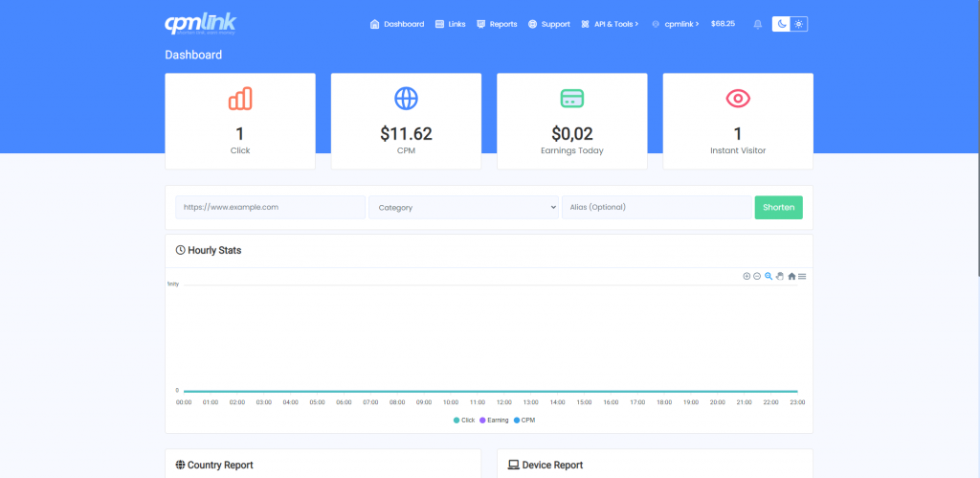This screenshot has width=980, height=478.
Task: Open Links in the navigation bar
Action: (450, 24)
